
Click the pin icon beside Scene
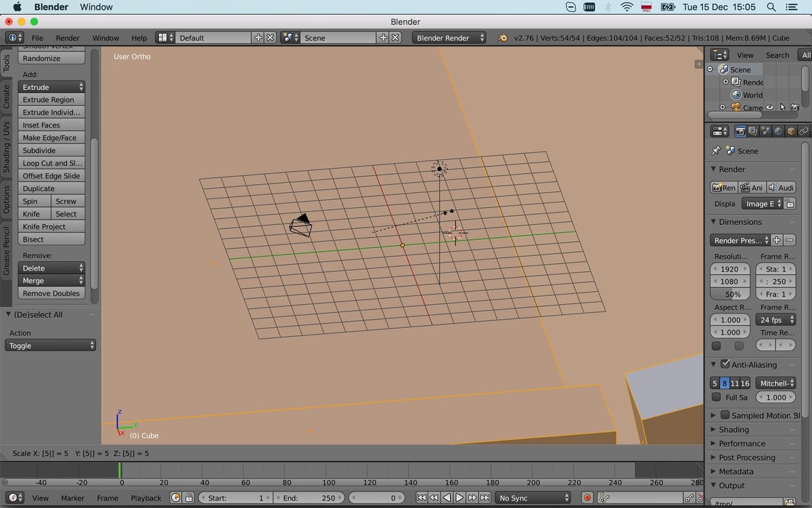tap(716, 151)
